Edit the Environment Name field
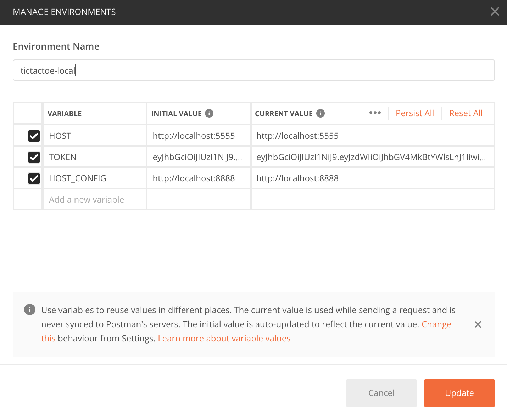Image resolution: width=507 pixels, height=420 pixels. (x=253, y=70)
